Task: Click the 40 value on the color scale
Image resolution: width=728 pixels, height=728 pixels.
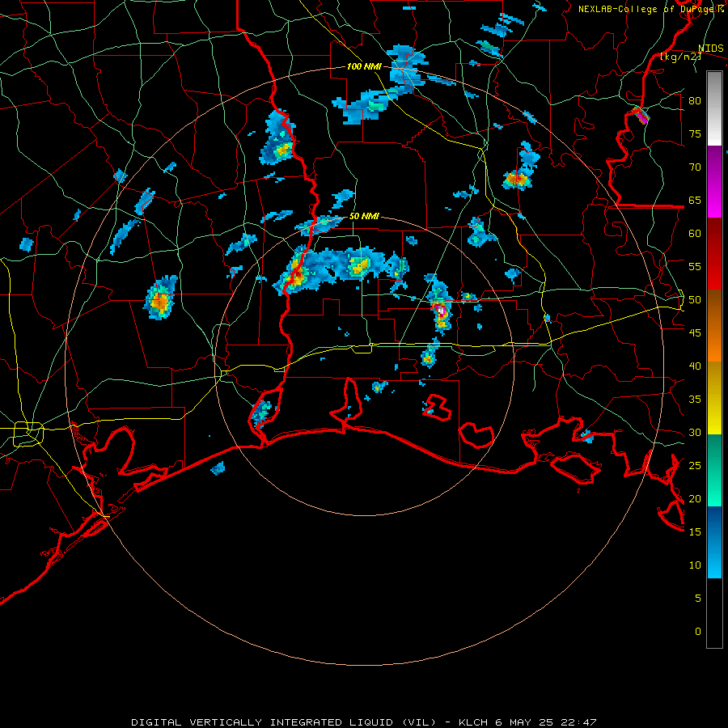Action: (x=695, y=366)
